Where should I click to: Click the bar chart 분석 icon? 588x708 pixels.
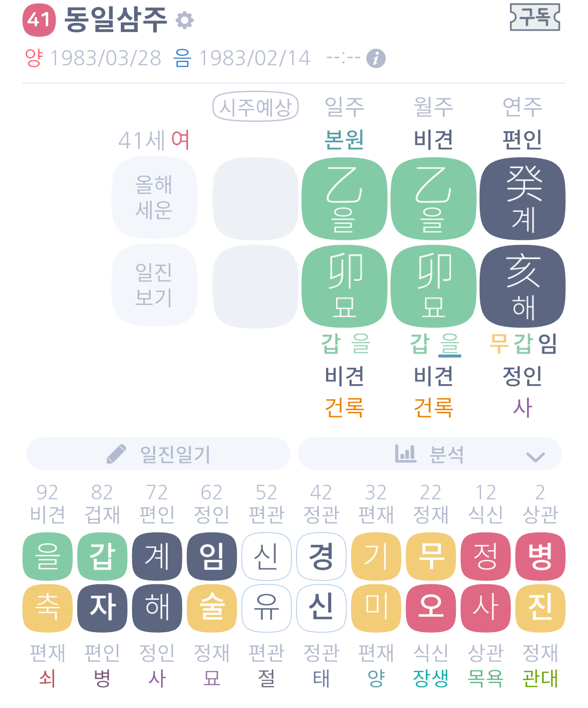click(405, 454)
